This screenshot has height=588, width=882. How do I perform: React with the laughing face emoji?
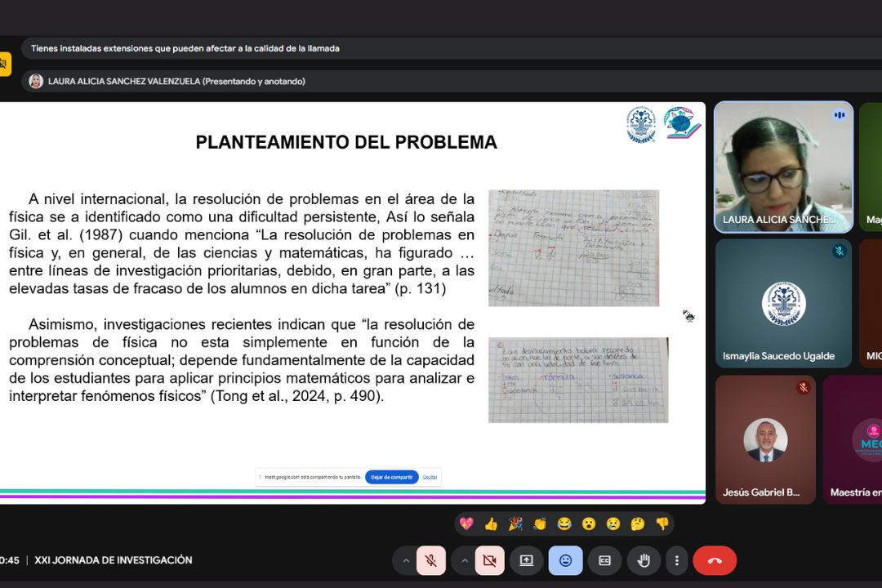coord(564,523)
